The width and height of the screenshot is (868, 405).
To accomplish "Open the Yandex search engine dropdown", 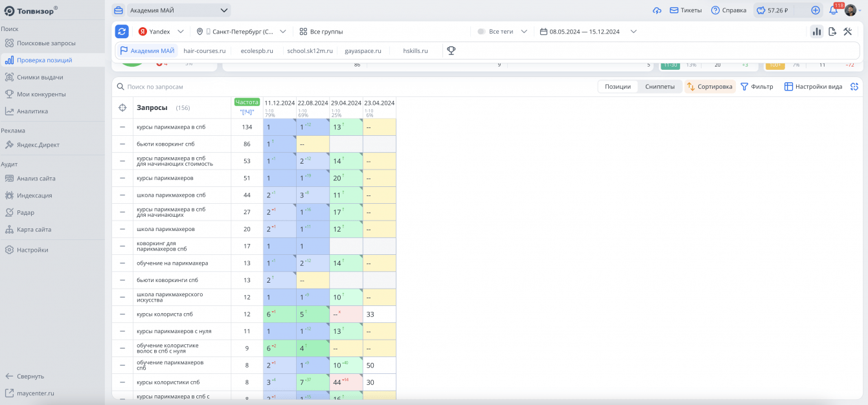I will coord(161,31).
